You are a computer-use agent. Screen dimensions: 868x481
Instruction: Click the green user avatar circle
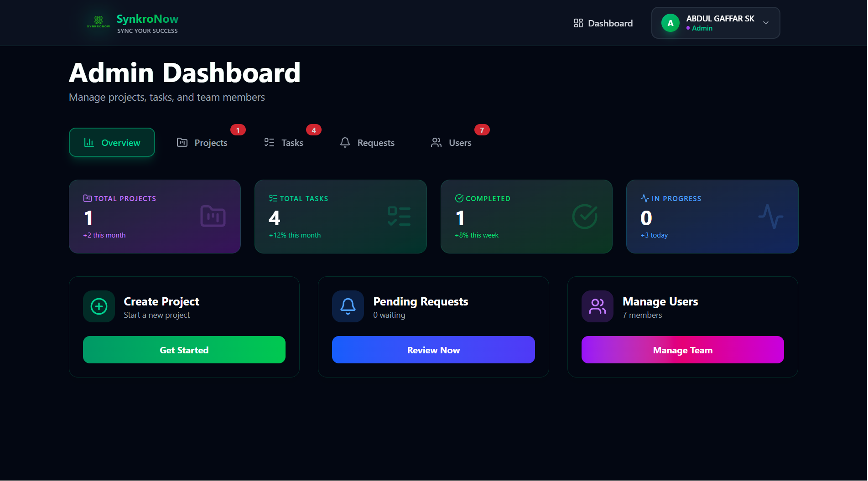(670, 23)
